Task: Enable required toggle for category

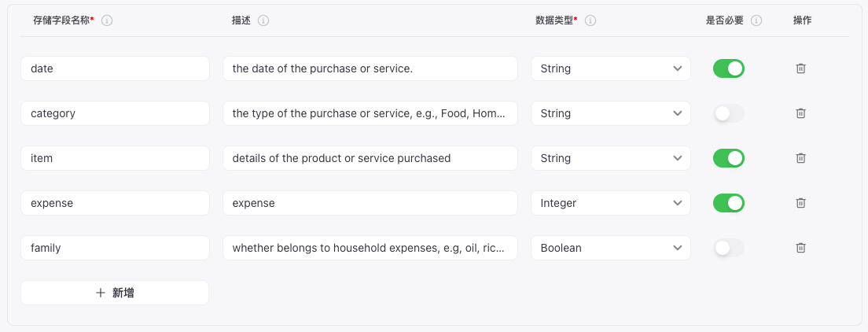Action: (x=729, y=113)
